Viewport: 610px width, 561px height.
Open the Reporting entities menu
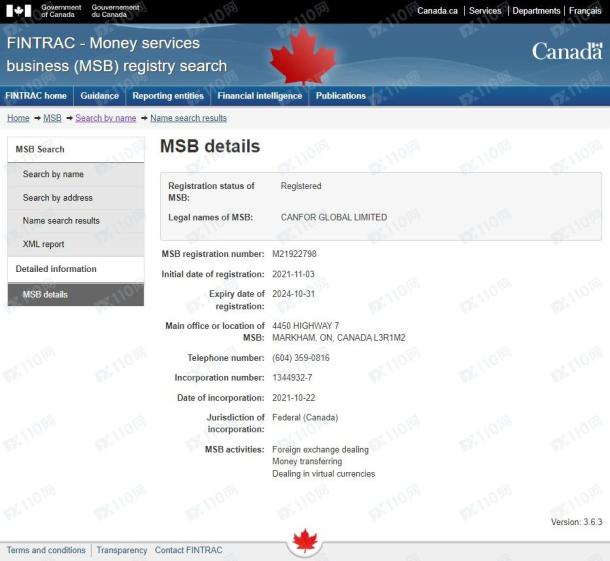(x=168, y=96)
